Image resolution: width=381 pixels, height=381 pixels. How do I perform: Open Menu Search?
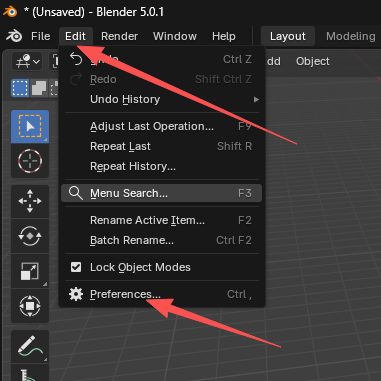click(162, 193)
